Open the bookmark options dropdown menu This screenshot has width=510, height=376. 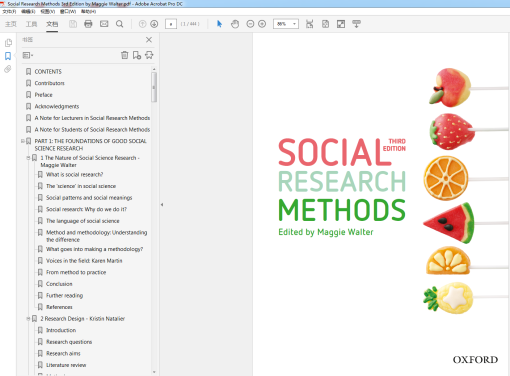tap(28, 55)
